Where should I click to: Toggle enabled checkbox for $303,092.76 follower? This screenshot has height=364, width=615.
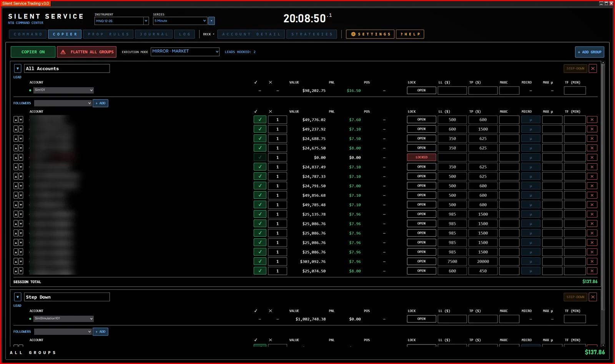tap(260, 261)
